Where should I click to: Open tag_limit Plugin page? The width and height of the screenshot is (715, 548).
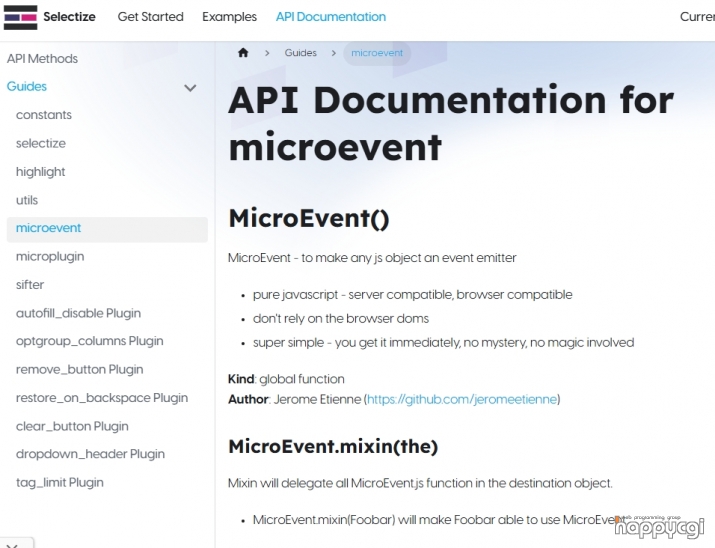(x=60, y=482)
